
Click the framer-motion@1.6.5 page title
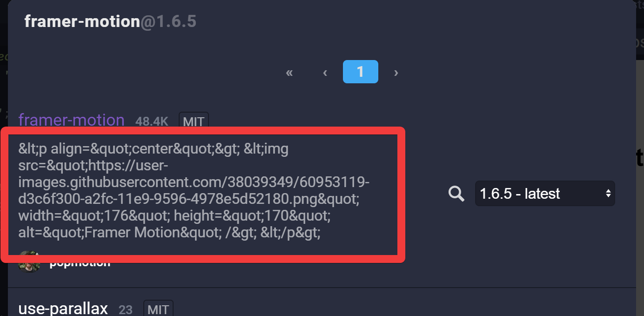pyautogui.click(x=110, y=21)
